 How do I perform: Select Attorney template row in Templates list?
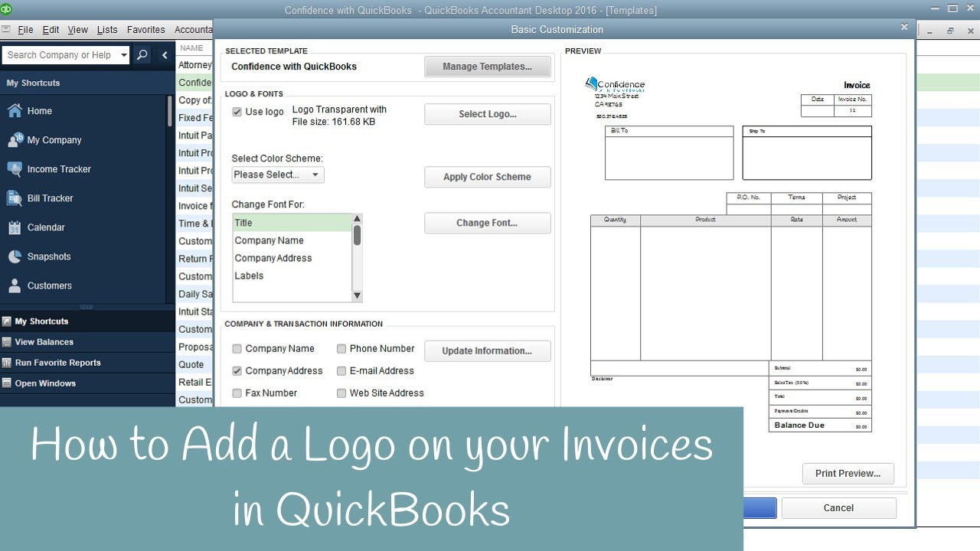(x=194, y=65)
